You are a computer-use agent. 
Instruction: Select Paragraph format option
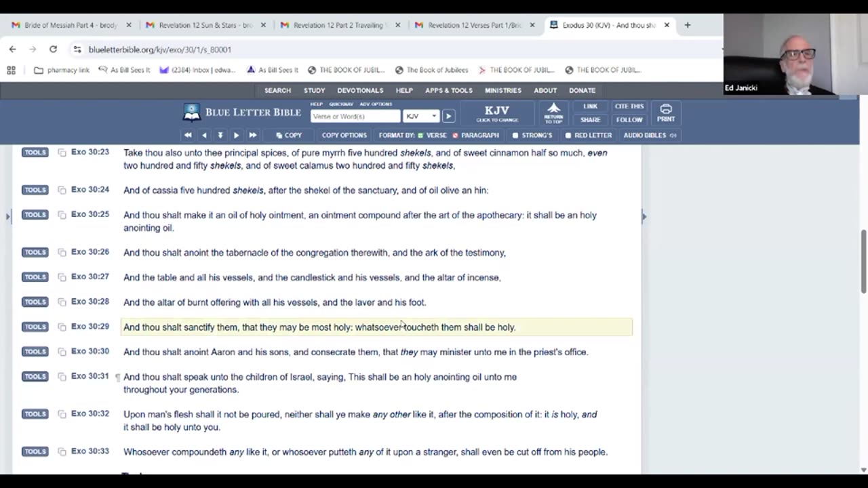[x=475, y=136]
